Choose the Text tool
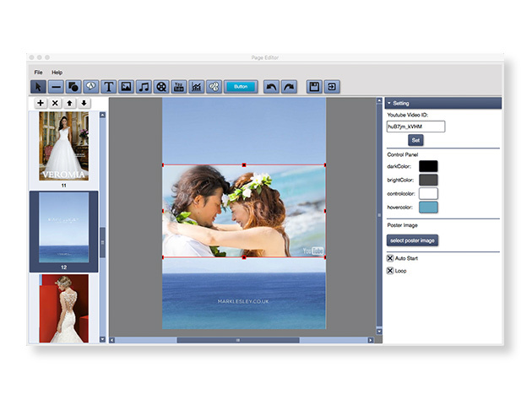 (108, 86)
